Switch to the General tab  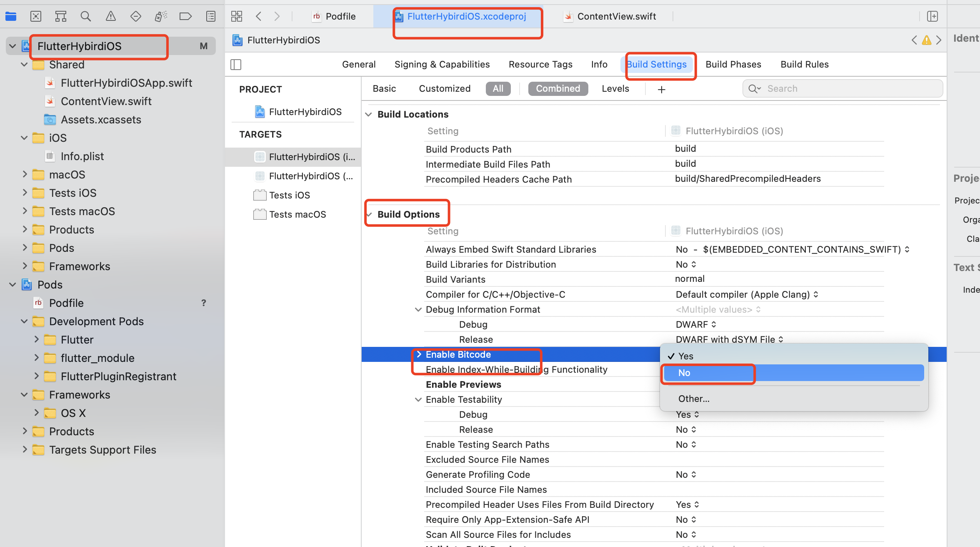(x=359, y=64)
